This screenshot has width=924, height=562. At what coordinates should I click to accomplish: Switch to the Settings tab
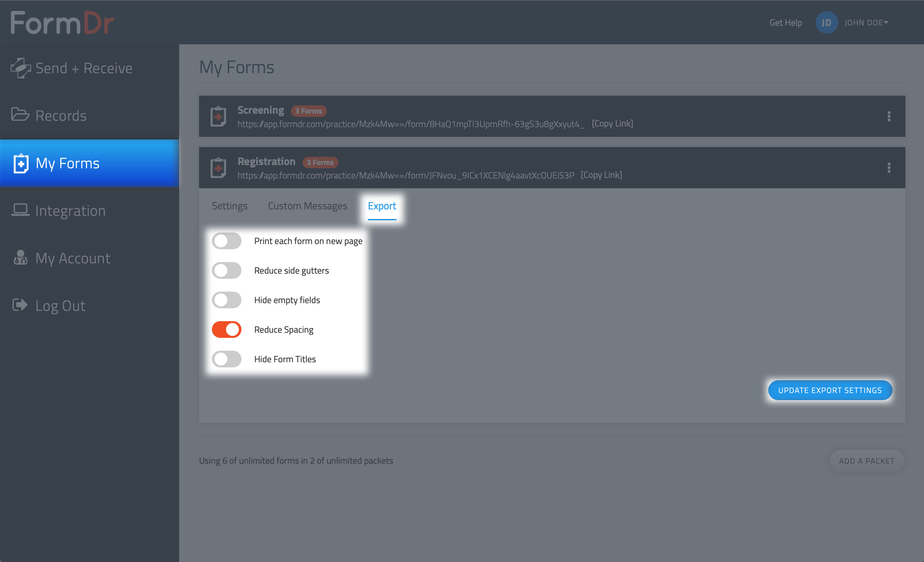click(230, 206)
